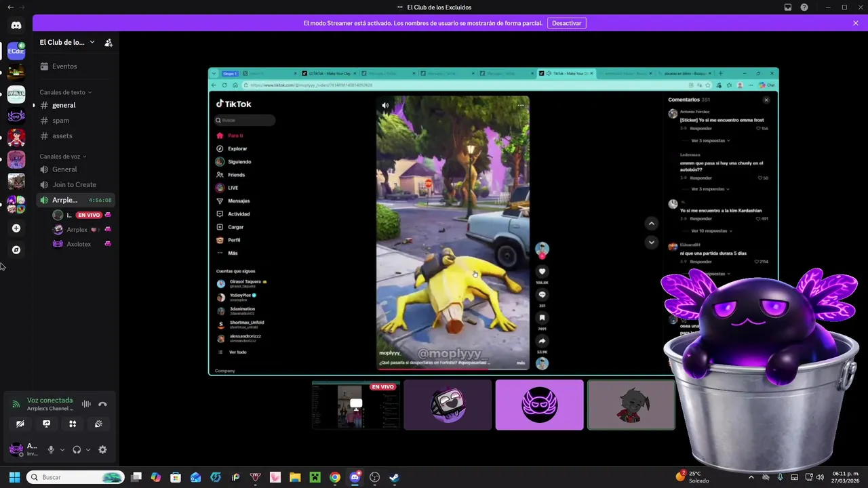Open Steam from the taskbar
The image size is (868, 488).
coord(394,477)
